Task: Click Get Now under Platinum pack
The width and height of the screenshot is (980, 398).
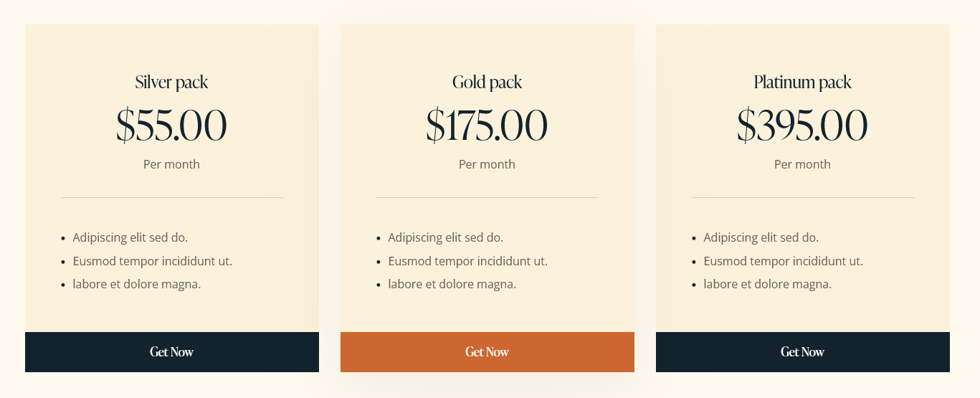Action: click(803, 352)
